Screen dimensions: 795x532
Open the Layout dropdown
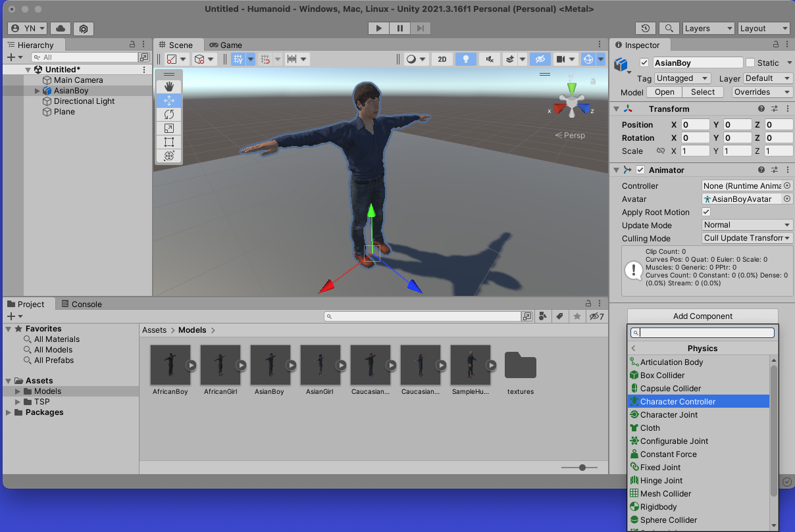[x=763, y=28]
